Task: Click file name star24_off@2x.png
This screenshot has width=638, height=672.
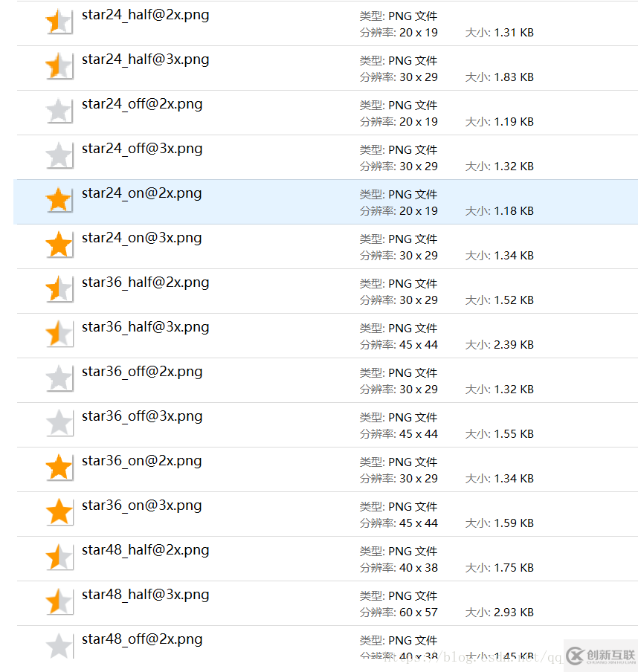Action: 142,105
